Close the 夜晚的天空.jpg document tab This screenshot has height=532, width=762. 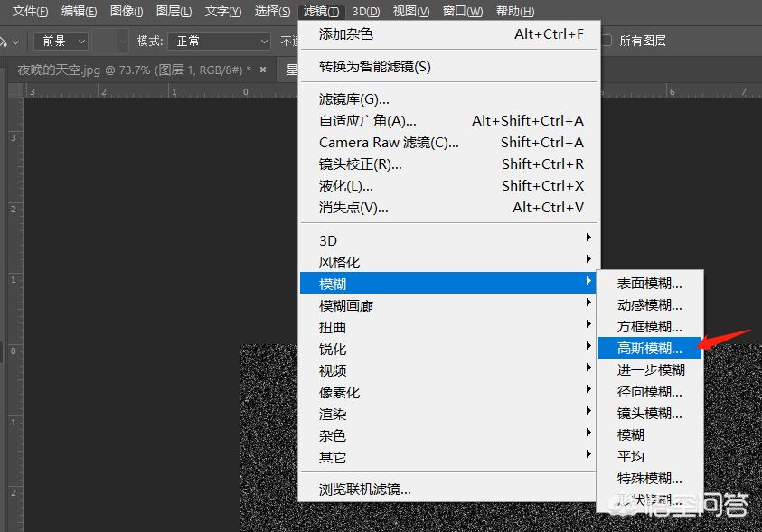[262, 68]
